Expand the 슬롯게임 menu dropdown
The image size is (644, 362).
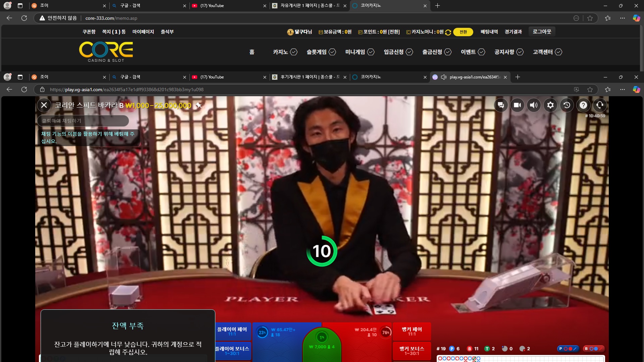(321, 52)
